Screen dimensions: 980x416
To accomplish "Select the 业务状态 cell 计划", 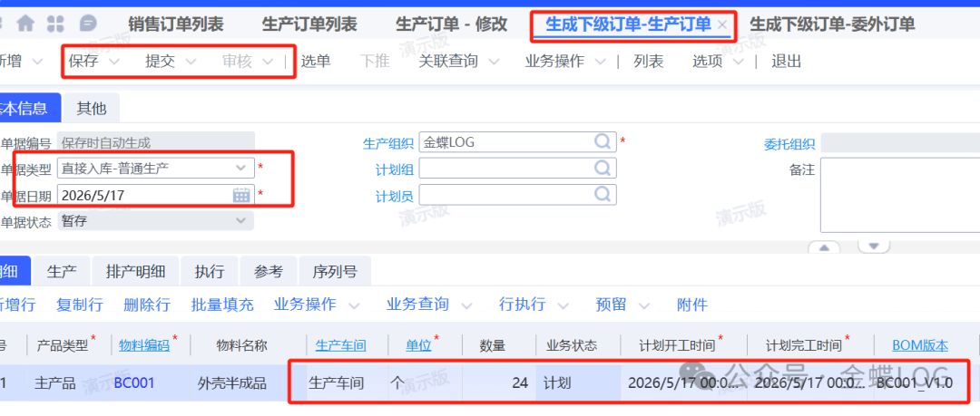I will tap(578, 382).
